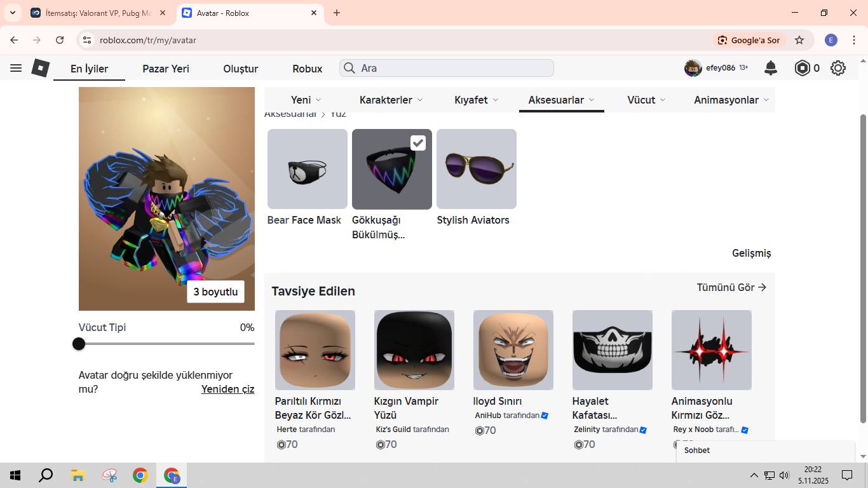Viewport: 868px width, 488px height.
Task: Reload the Roblox avatar page
Action: pyautogui.click(x=60, y=40)
